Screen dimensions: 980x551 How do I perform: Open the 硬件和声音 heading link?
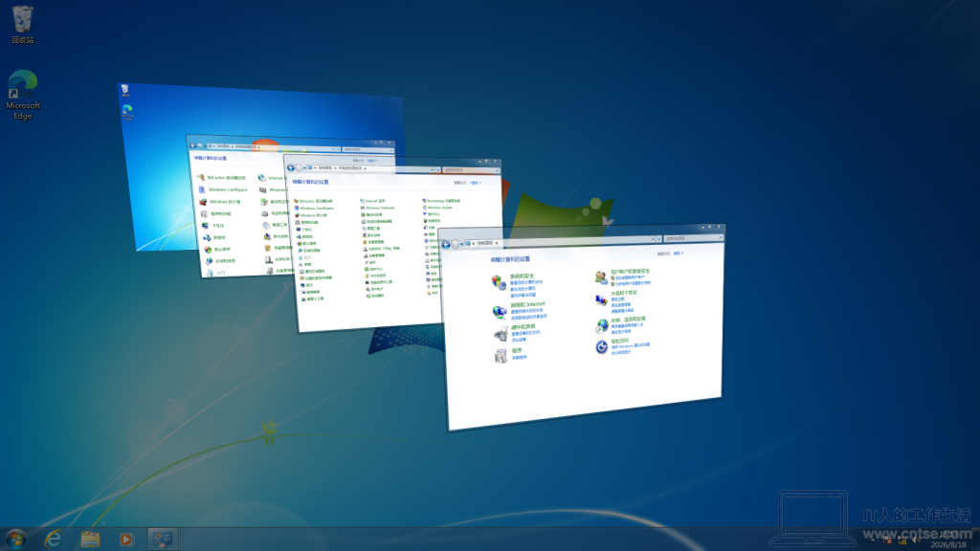(523, 327)
